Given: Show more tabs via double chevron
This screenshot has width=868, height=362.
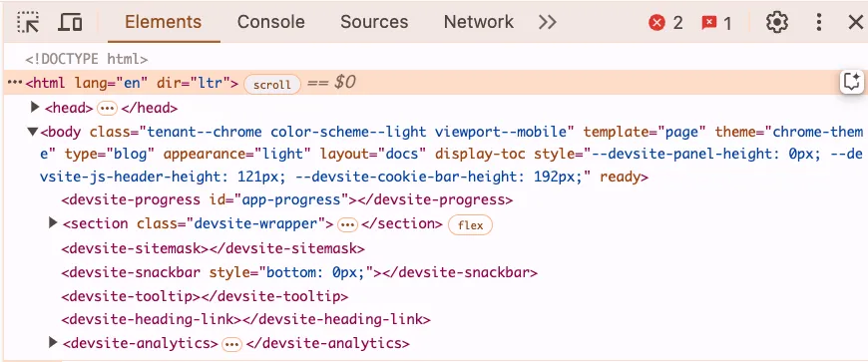Looking at the screenshot, I should click(547, 23).
